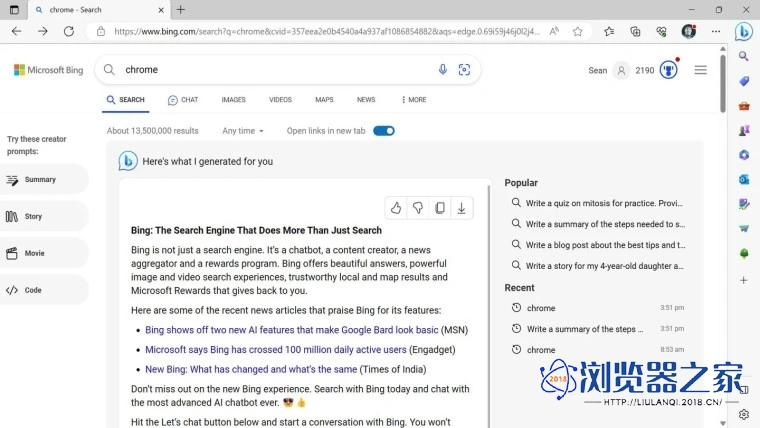Viewport: 760px width, 428px height.
Task: Search using an image camera icon
Action: (x=464, y=69)
